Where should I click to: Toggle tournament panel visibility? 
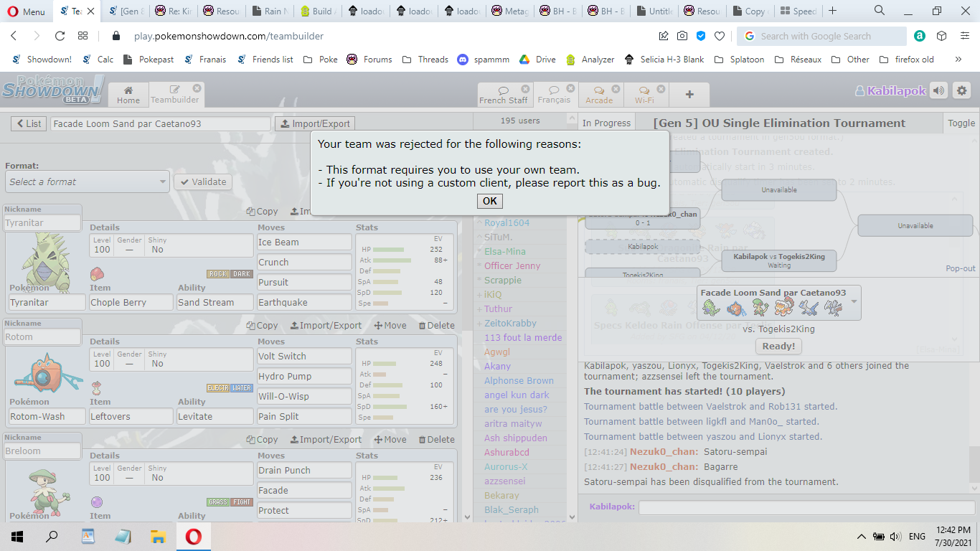tap(961, 123)
